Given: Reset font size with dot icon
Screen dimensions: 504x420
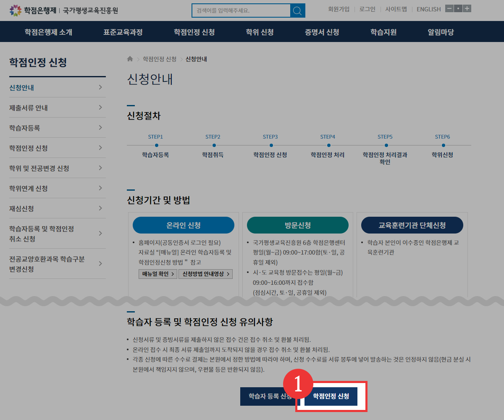Looking at the screenshot, I should (458, 9).
